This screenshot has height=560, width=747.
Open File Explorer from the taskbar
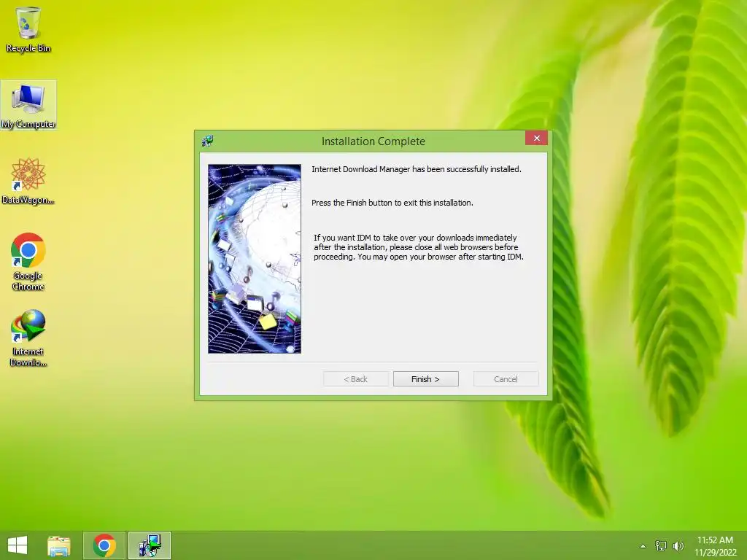59,545
